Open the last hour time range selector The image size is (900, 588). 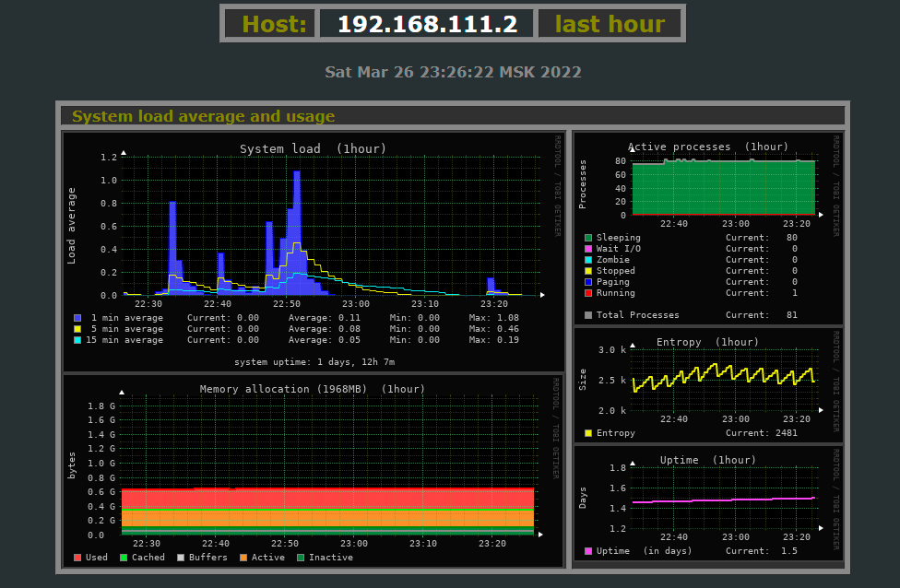point(610,24)
